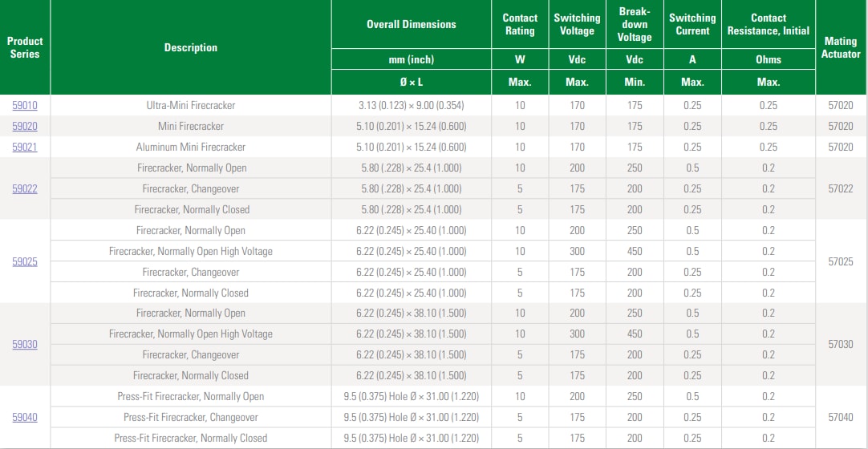Click the Description column header

tap(191, 47)
